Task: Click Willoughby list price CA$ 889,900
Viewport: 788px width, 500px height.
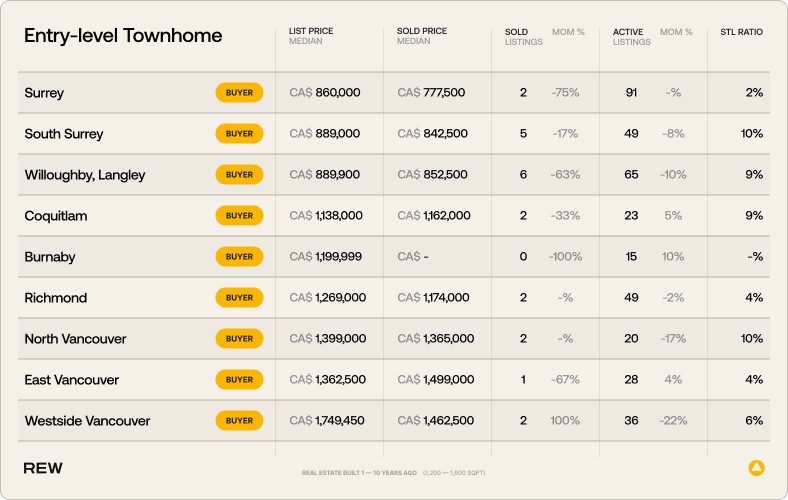Action: [x=325, y=174]
